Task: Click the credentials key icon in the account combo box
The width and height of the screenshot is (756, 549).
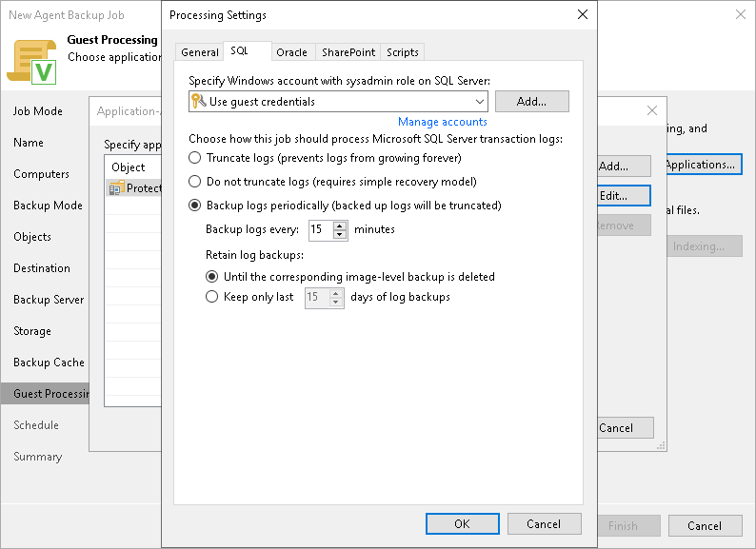Action: point(199,101)
